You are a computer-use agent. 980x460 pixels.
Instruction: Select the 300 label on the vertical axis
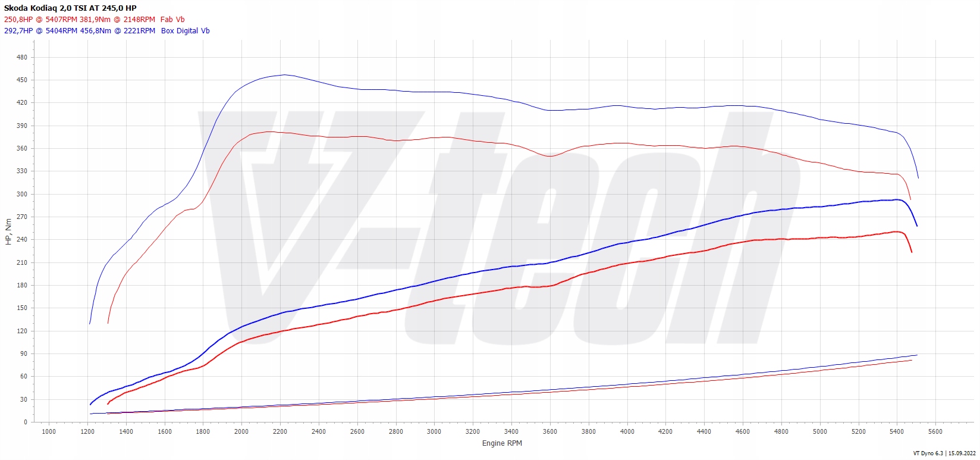(22, 194)
